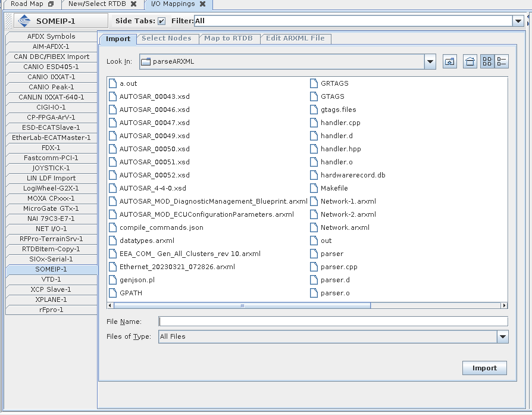Select the Import tab
This screenshot has width=532, height=415.
(118, 39)
